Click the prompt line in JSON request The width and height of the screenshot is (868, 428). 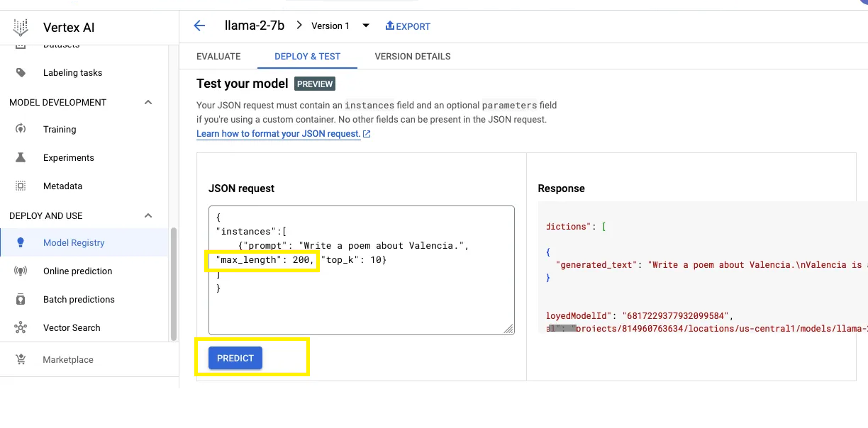pyautogui.click(x=354, y=246)
